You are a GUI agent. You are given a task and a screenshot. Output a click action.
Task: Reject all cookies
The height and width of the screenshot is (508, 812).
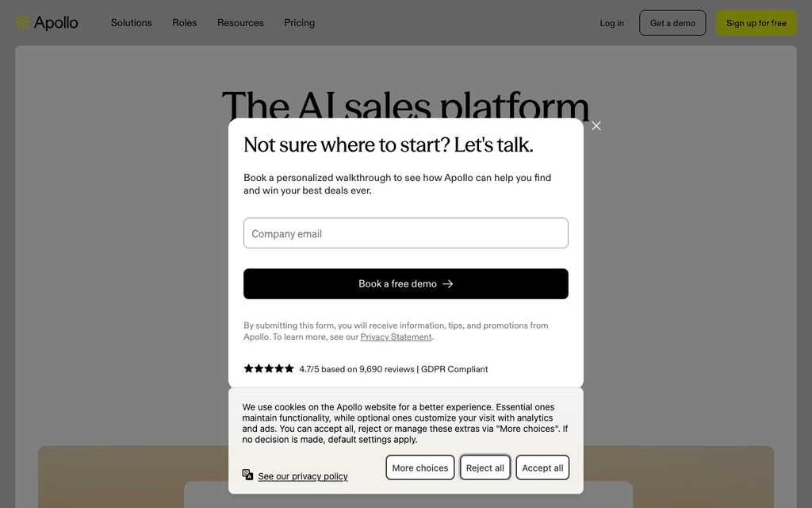pyautogui.click(x=485, y=468)
